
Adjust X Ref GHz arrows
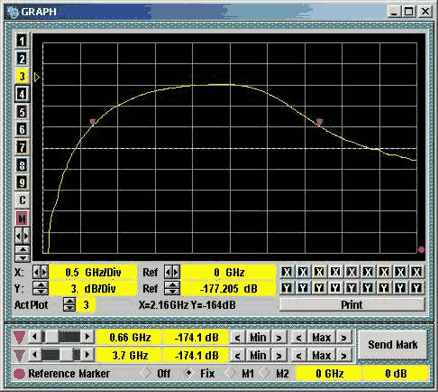pos(172,272)
